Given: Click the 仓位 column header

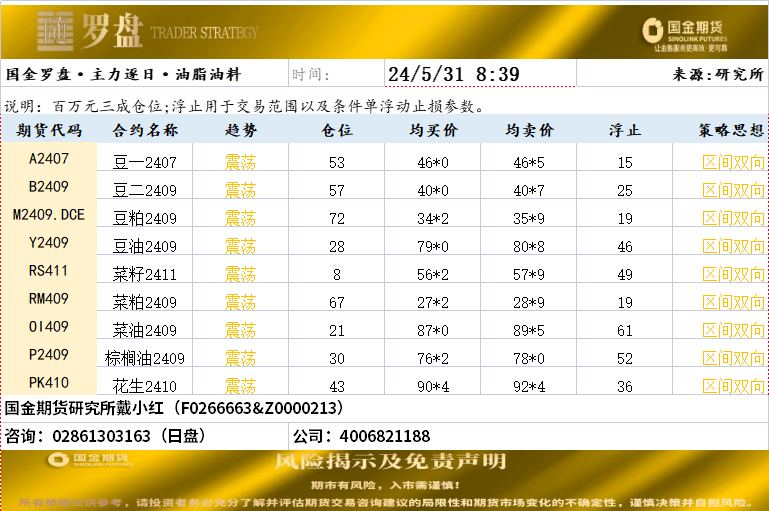Looking at the screenshot, I should click(x=336, y=130).
